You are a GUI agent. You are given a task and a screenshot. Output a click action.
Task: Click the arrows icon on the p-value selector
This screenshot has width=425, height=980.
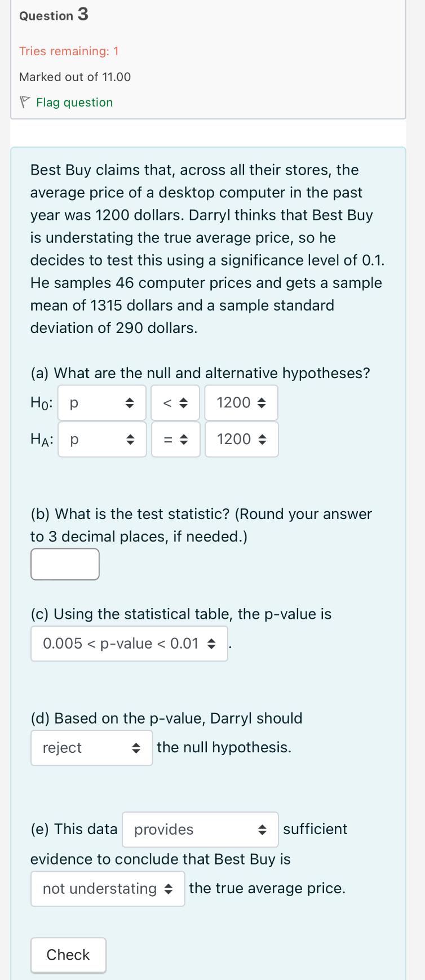click(x=213, y=643)
